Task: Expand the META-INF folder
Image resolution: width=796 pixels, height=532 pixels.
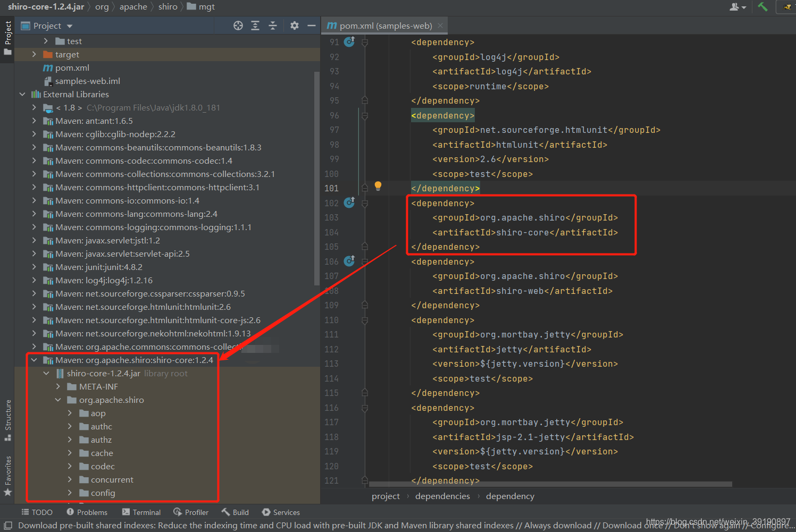Action: coord(58,386)
